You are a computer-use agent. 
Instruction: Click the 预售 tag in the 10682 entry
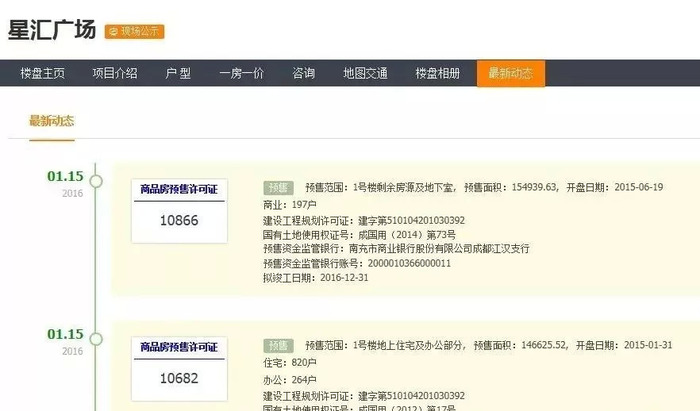[x=278, y=345]
